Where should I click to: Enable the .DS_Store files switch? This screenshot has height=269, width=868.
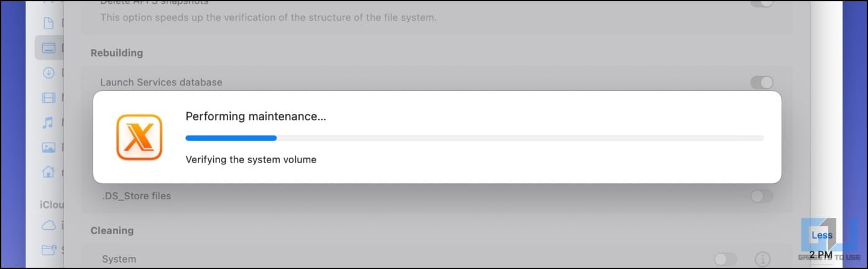point(762,196)
